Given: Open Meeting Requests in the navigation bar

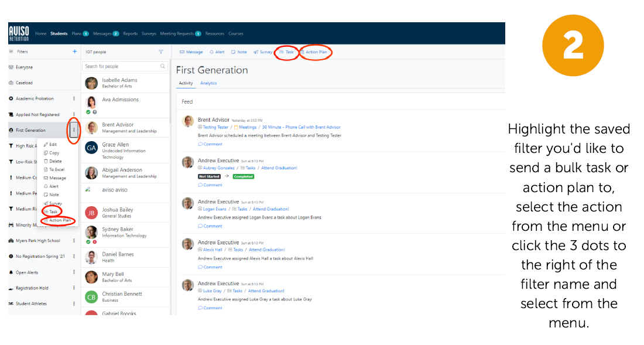Looking at the screenshot, I should [180, 33].
